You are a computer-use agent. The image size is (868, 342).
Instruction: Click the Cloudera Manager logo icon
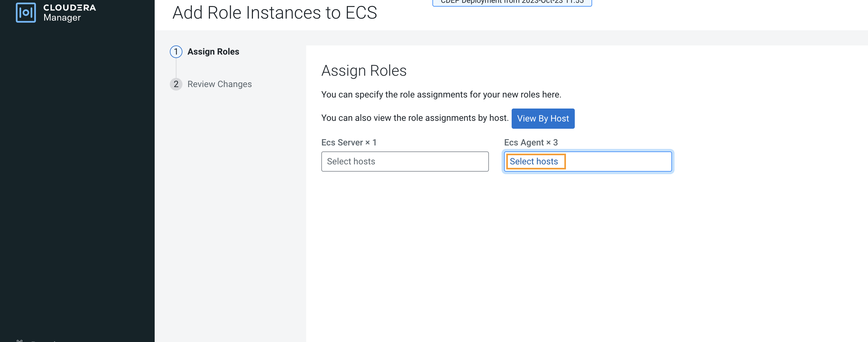tap(26, 13)
